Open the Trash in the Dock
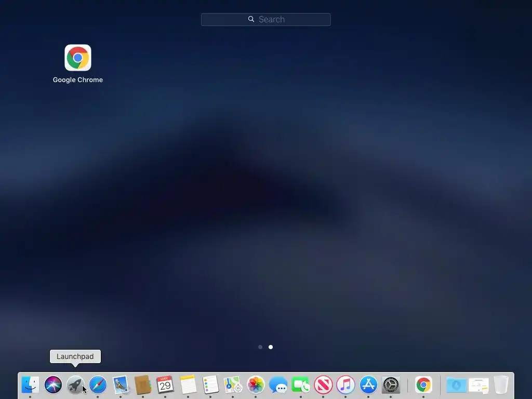The height and width of the screenshot is (399, 532). tap(501, 385)
